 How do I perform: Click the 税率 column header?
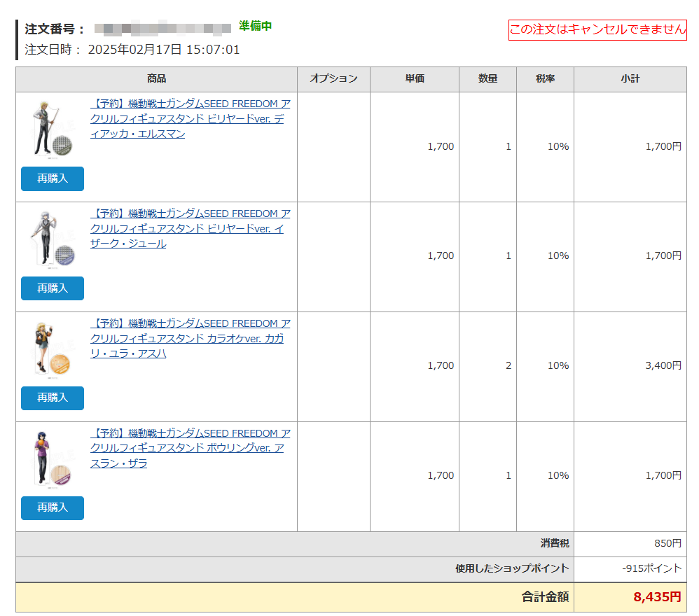coord(545,79)
